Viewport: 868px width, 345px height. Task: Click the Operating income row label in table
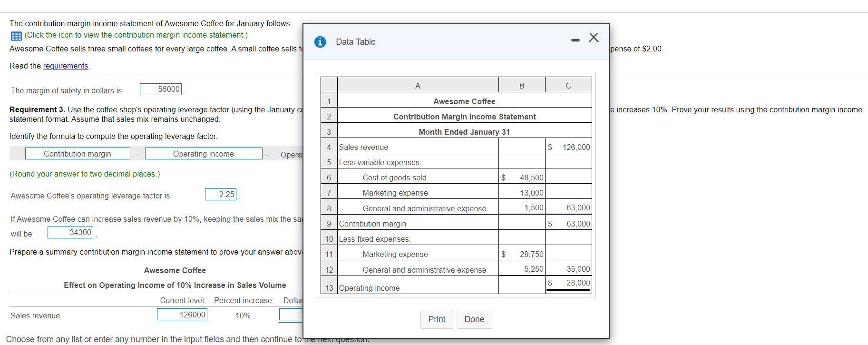369,288
